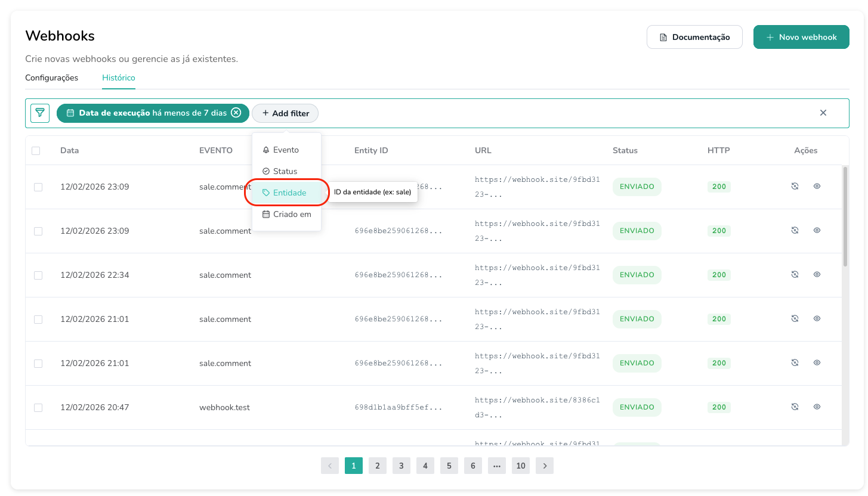The width and height of the screenshot is (868, 496).
Task: Check the webhook.test row checkbox
Action: click(x=38, y=408)
